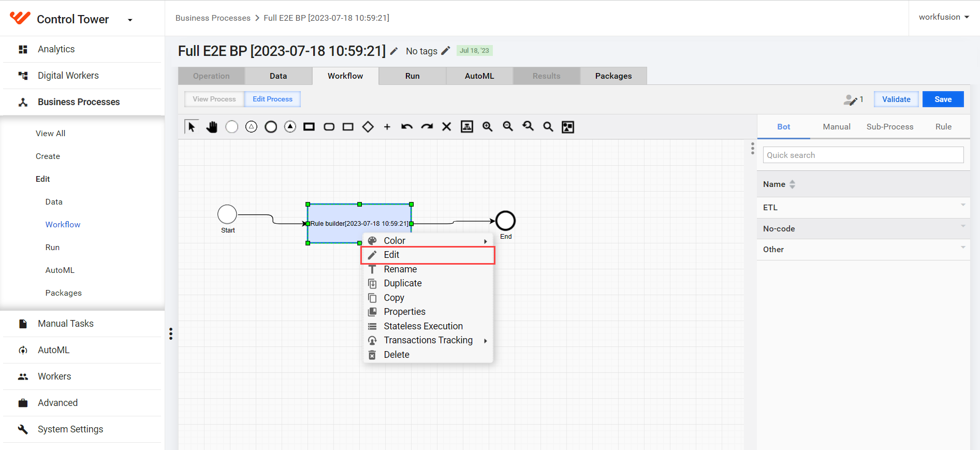Screen dimensions: 980x450
Task: Switch to the Run tab
Action: pyautogui.click(x=413, y=76)
